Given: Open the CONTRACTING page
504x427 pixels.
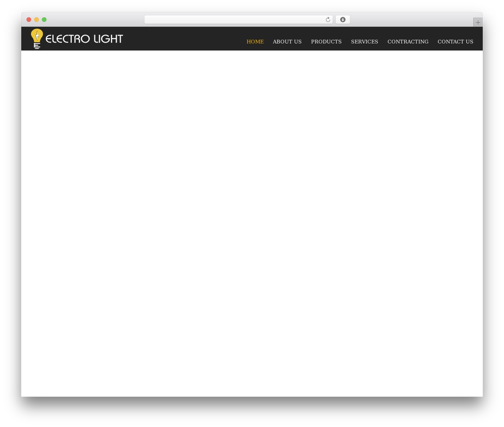Looking at the screenshot, I should tap(408, 42).
